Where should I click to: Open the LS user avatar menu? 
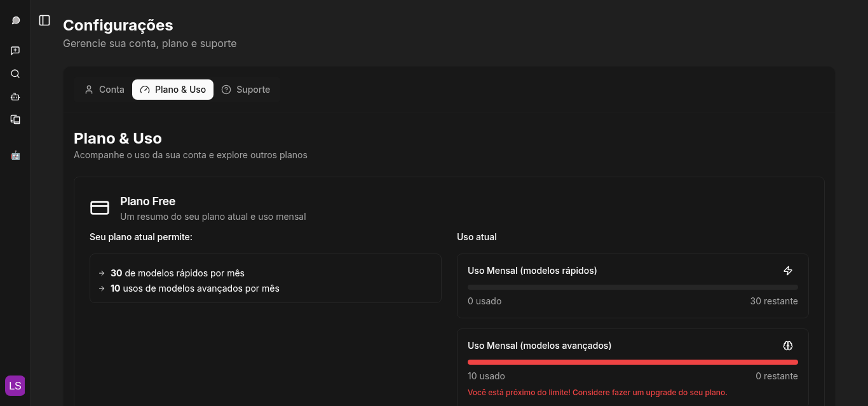click(15, 386)
